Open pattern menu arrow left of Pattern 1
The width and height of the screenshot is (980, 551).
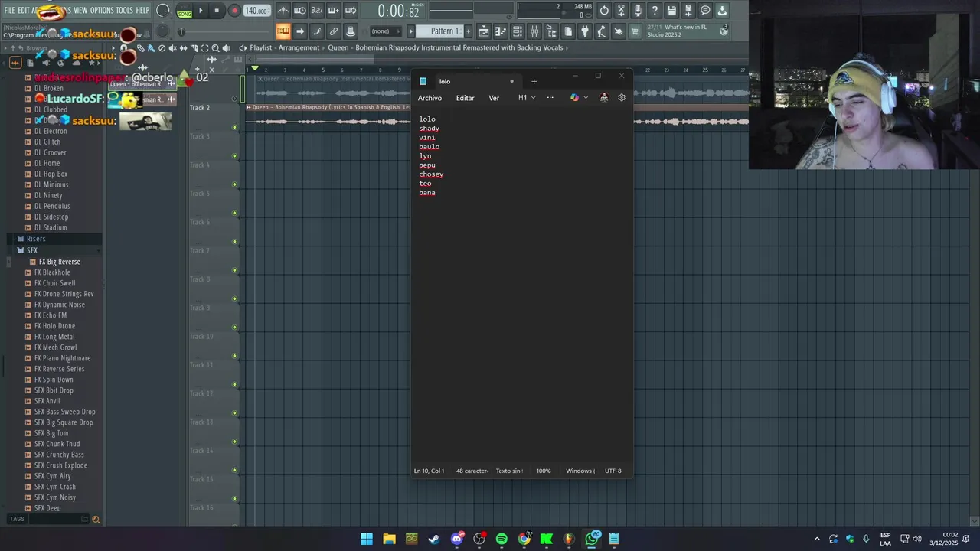(411, 31)
